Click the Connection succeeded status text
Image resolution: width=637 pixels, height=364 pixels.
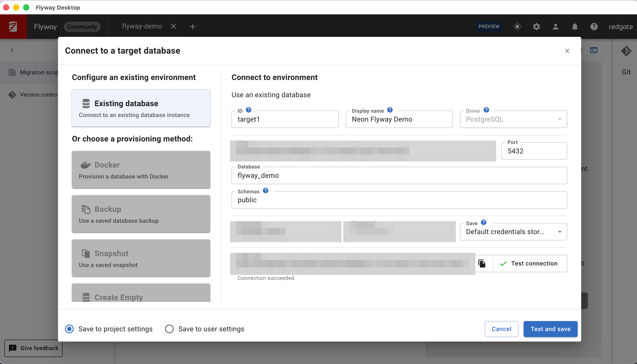click(266, 278)
